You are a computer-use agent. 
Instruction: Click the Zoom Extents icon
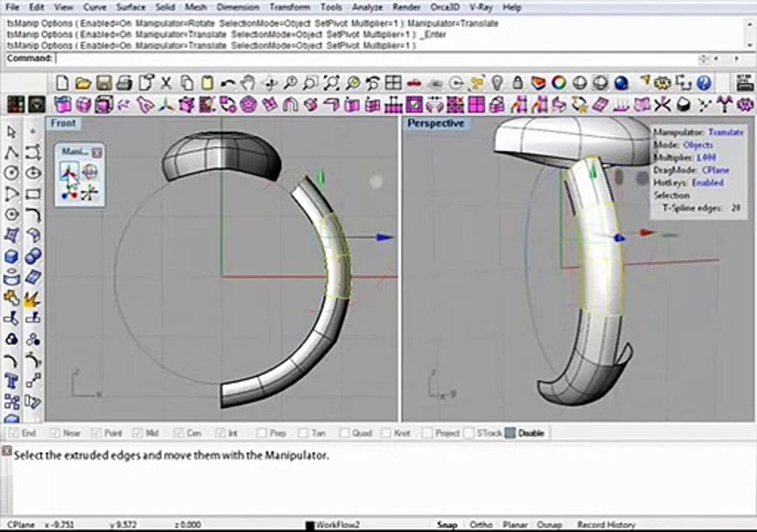click(x=331, y=83)
